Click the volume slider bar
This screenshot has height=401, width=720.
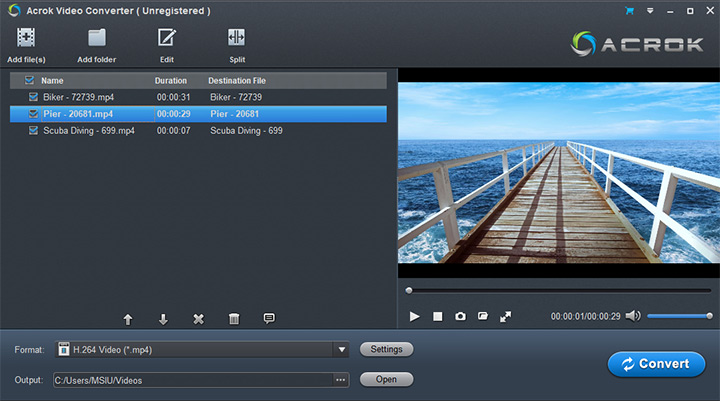click(x=678, y=316)
